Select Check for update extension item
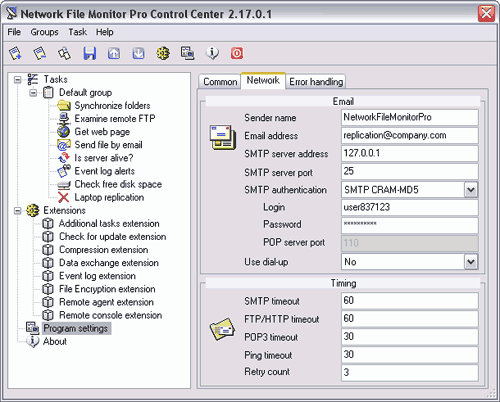 pyautogui.click(x=113, y=237)
